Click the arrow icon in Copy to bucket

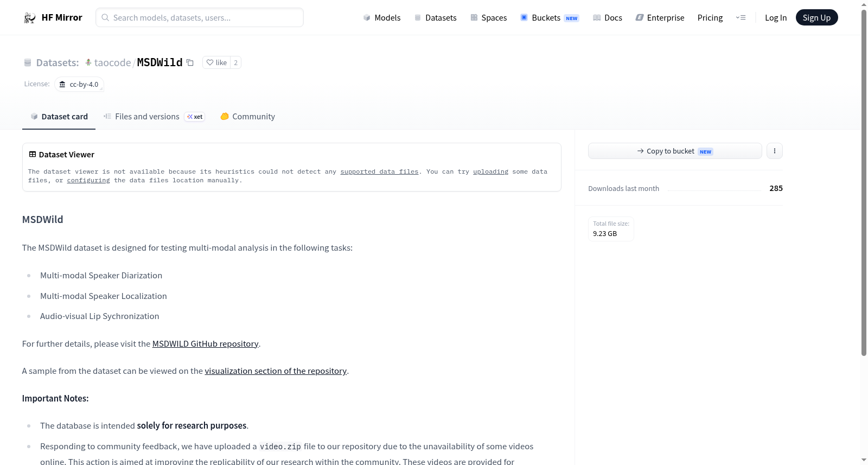(641, 151)
